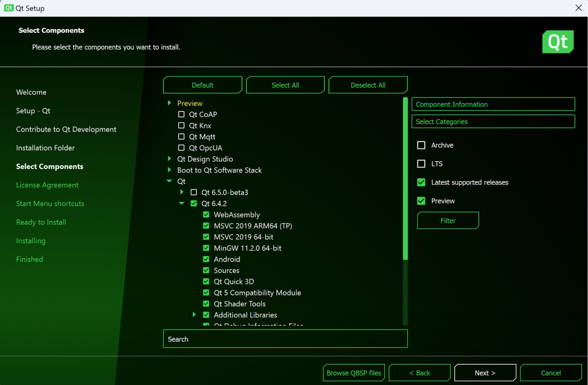The height and width of the screenshot is (385, 588).
Task: Enable the Qt CoAP checkbox
Action: (x=181, y=114)
